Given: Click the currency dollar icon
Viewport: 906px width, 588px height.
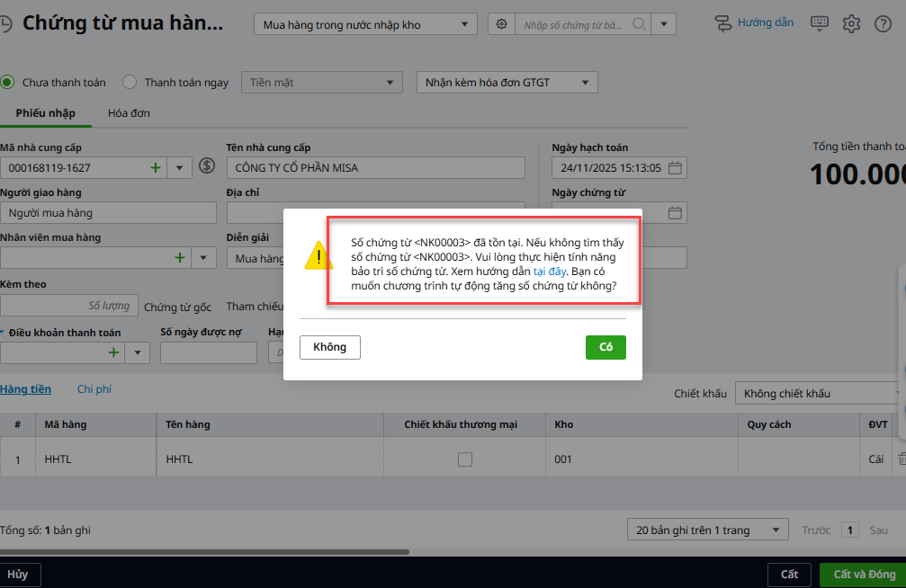Looking at the screenshot, I should 207,166.
